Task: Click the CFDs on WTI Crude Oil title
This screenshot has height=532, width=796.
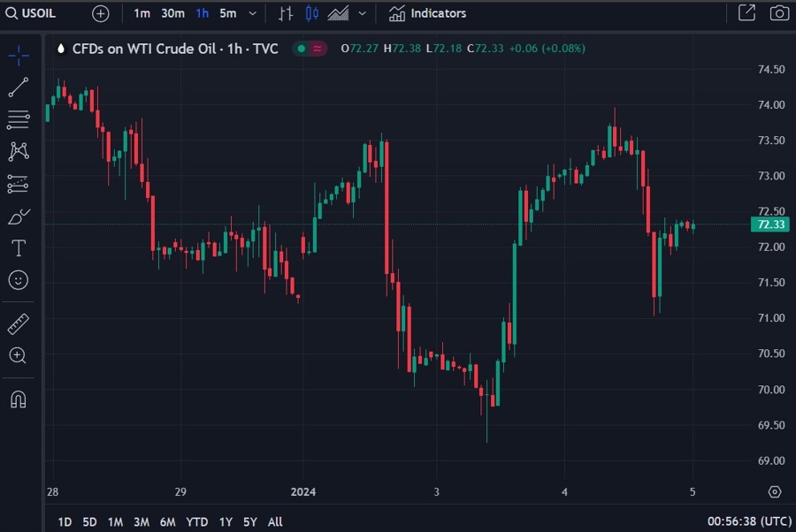Action: click(x=175, y=49)
